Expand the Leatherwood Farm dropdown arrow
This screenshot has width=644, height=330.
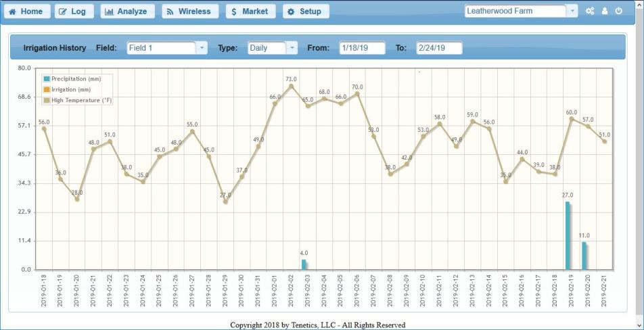(x=572, y=11)
